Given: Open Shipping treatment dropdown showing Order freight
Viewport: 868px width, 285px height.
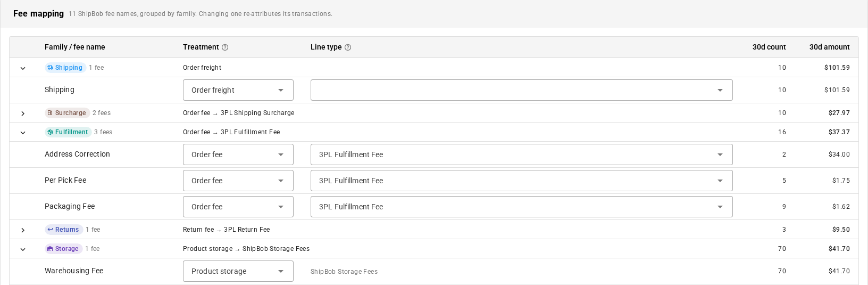Looking at the screenshot, I should [x=238, y=90].
